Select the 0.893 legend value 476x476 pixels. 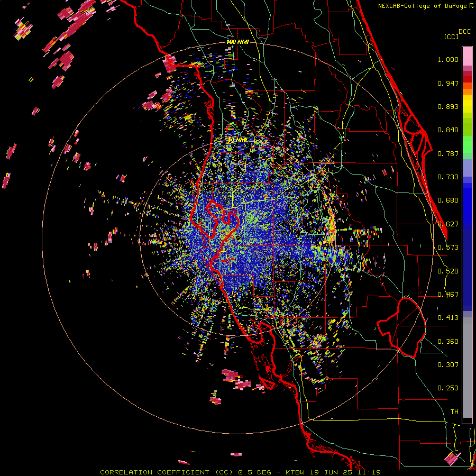pyautogui.click(x=448, y=106)
